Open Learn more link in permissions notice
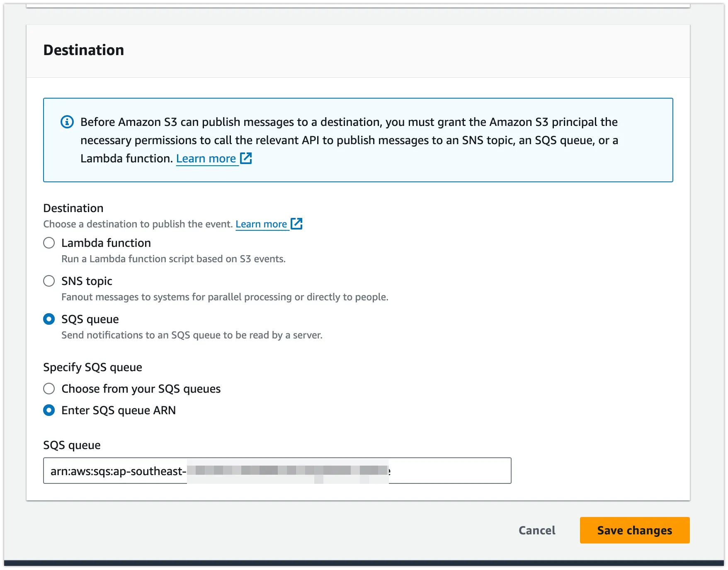 tap(206, 159)
